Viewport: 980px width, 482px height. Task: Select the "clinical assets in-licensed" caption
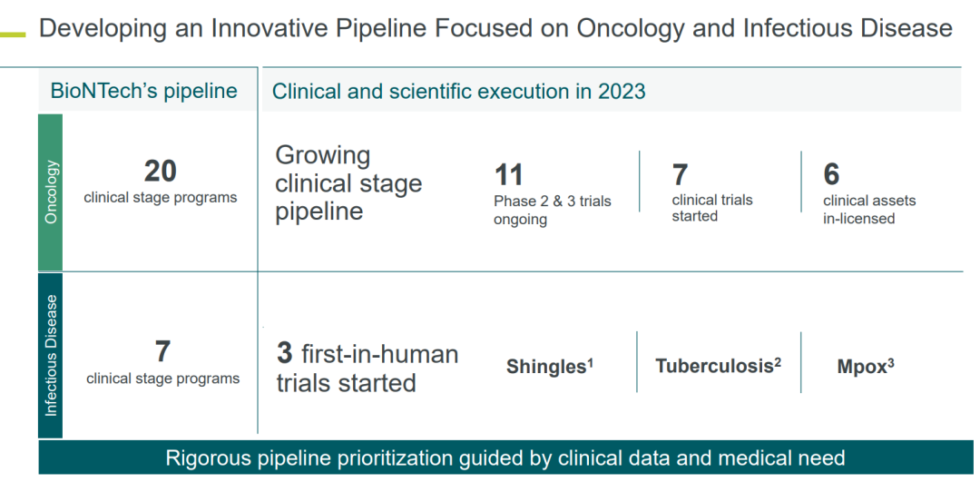point(868,210)
